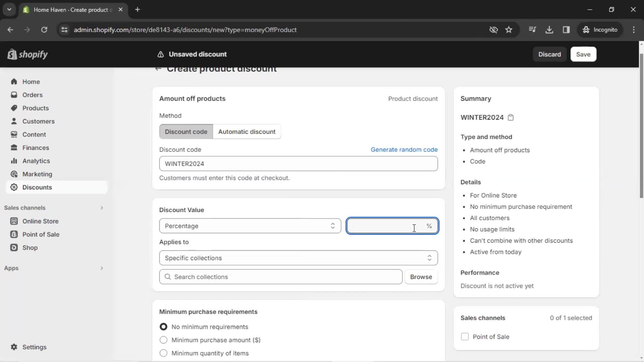644x362 pixels.
Task: Click the Analytics sidebar icon
Action: (x=13, y=161)
